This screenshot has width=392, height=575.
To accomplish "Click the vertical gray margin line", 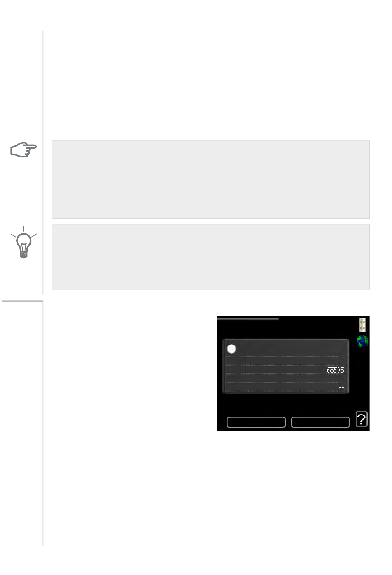I will (43, 163).
